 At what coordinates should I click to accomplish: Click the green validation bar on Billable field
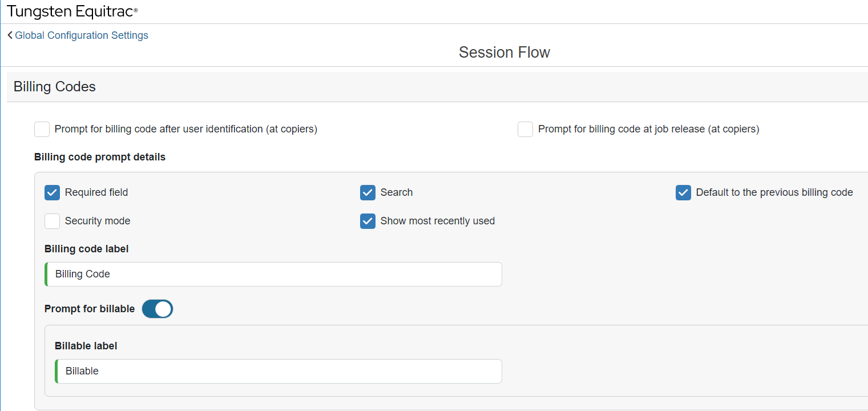[56, 372]
